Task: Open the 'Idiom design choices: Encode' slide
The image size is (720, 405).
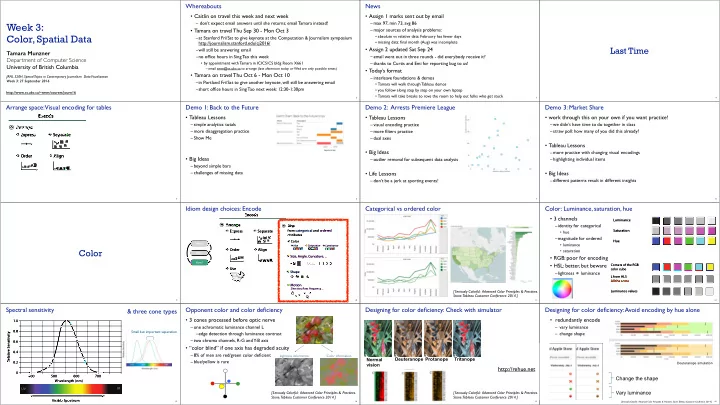Action: 270,253
